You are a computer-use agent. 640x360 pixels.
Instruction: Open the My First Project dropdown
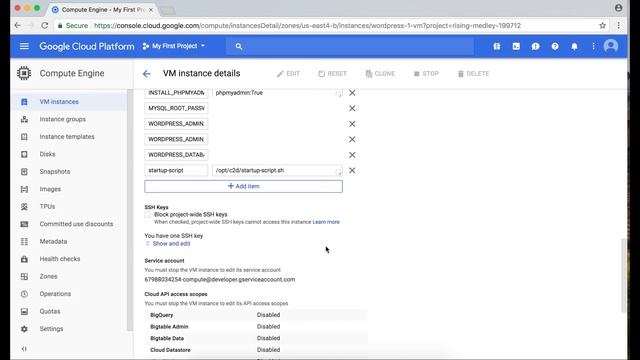[173, 46]
